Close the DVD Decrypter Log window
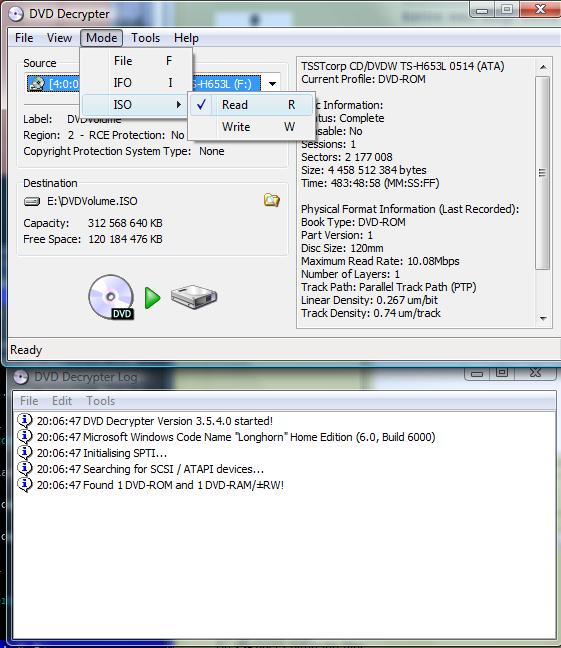Image resolution: width=561 pixels, height=648 pixels. pyautogui.click(x=535, y=373)
